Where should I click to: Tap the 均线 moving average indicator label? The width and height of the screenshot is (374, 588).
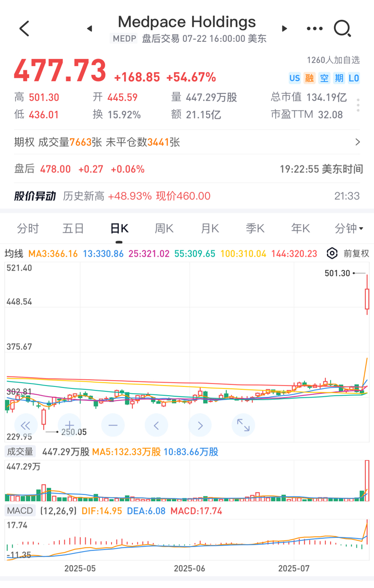tap(14, 254)
